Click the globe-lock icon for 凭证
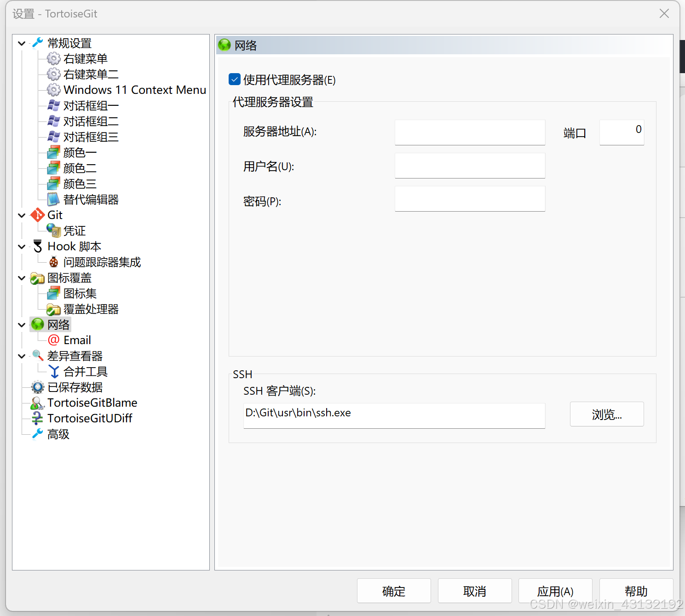Viewport: 685px width, 616px height. [54, 230]
